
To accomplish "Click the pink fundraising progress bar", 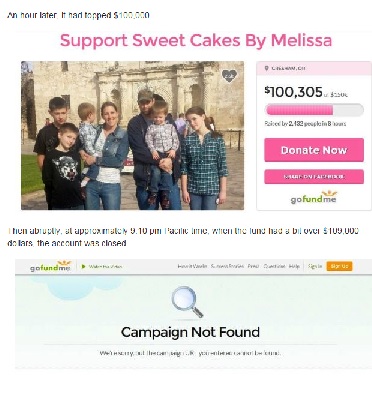I will (314, 110).
